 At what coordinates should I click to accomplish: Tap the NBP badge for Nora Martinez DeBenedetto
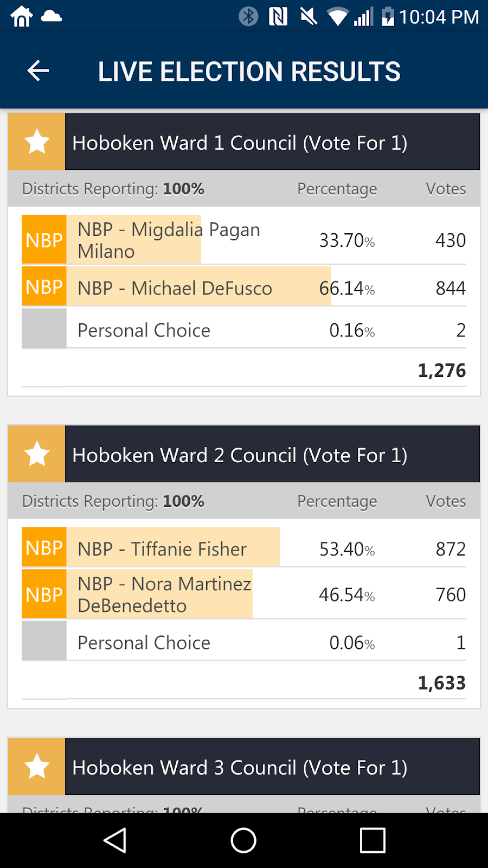43,594
